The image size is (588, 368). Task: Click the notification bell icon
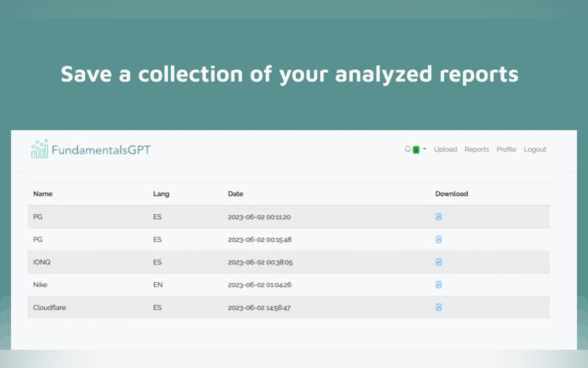408,149
